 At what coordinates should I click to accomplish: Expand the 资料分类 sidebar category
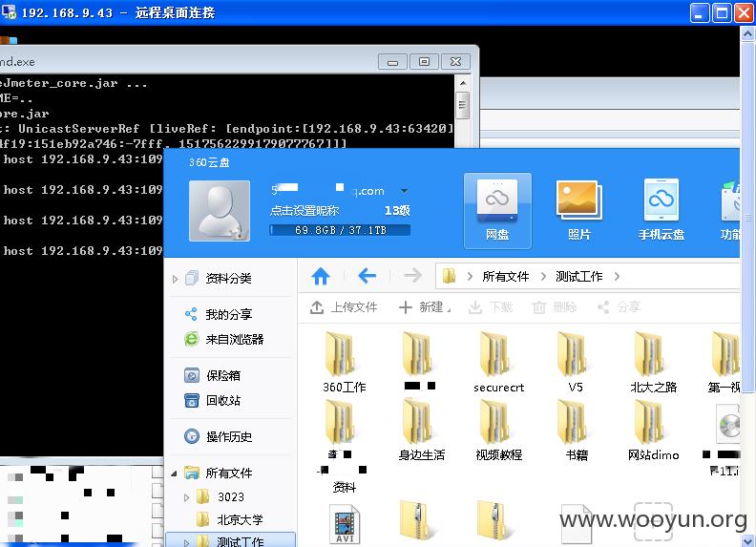point(175,279)
